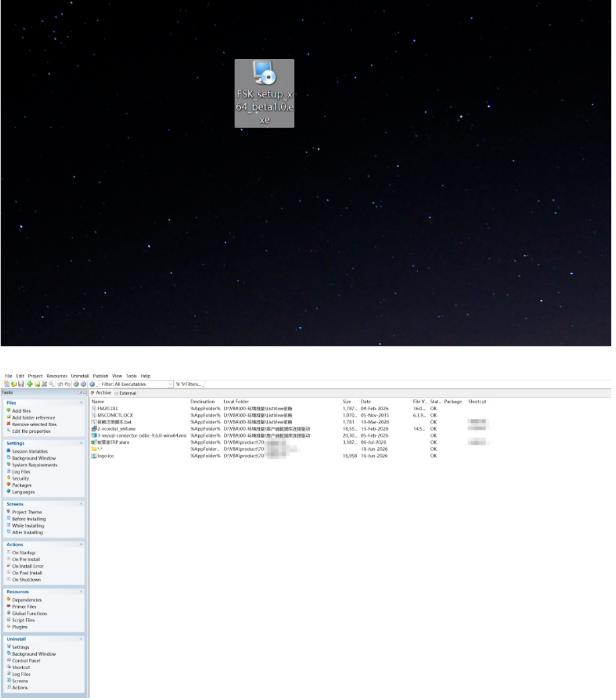Screen dimensions: 616x700
Task: Click the blue Help question mark icon
Action: click(x=92, y=384)
